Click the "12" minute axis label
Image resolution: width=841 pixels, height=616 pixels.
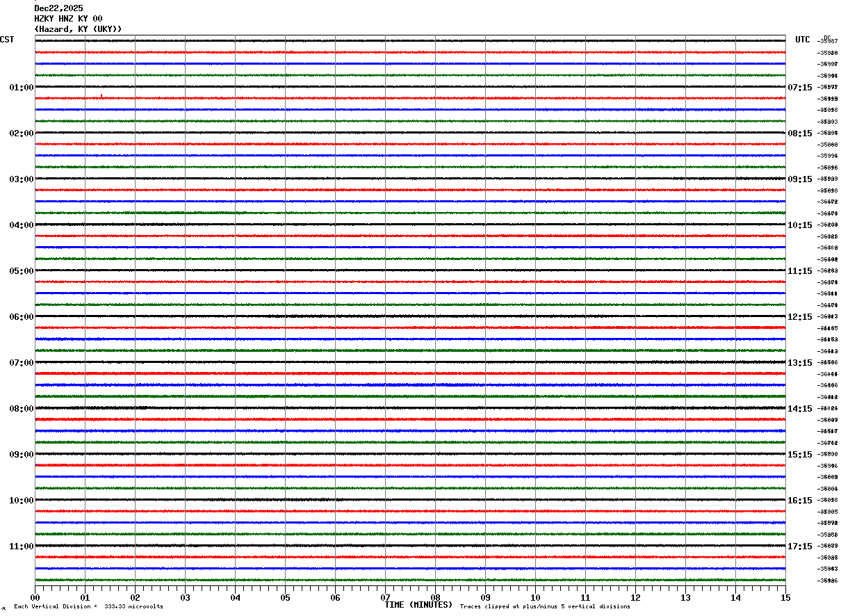click(x=636, y=597)
